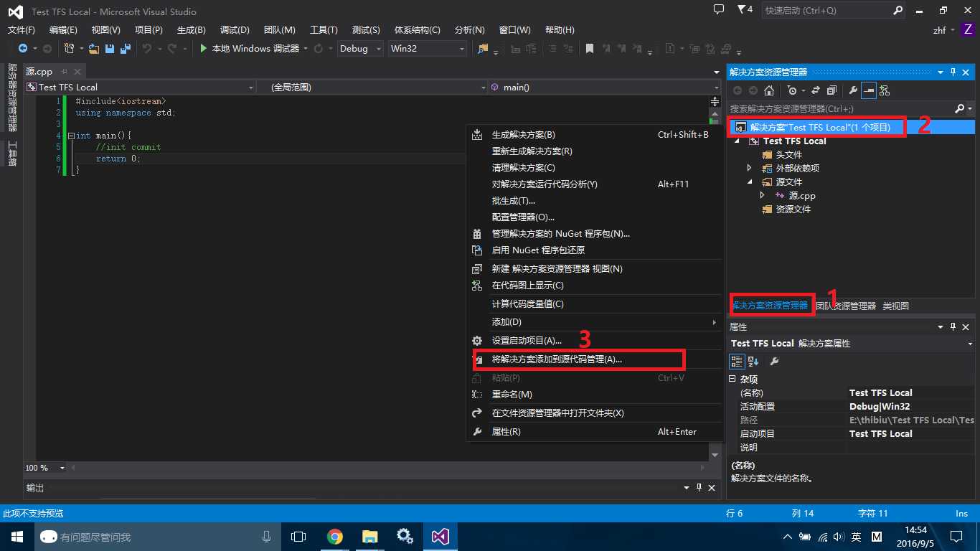The width and height of the screenshot is (980, 551).
Task: Choose 属性(R) in the context menu
Action: 594,431
